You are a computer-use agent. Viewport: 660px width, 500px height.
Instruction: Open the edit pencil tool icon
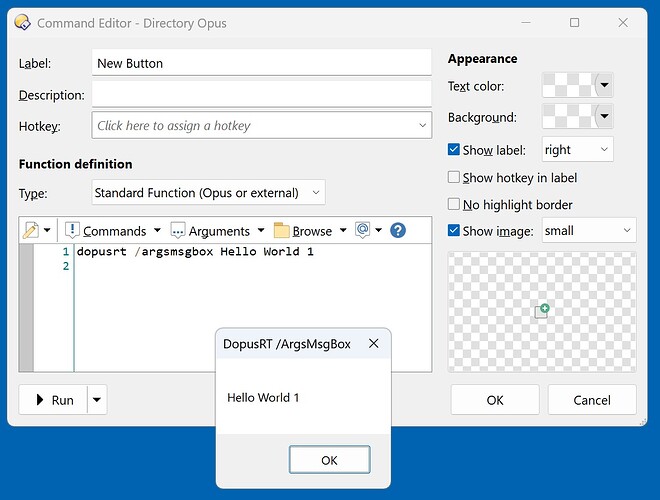[x=31, y=230]
